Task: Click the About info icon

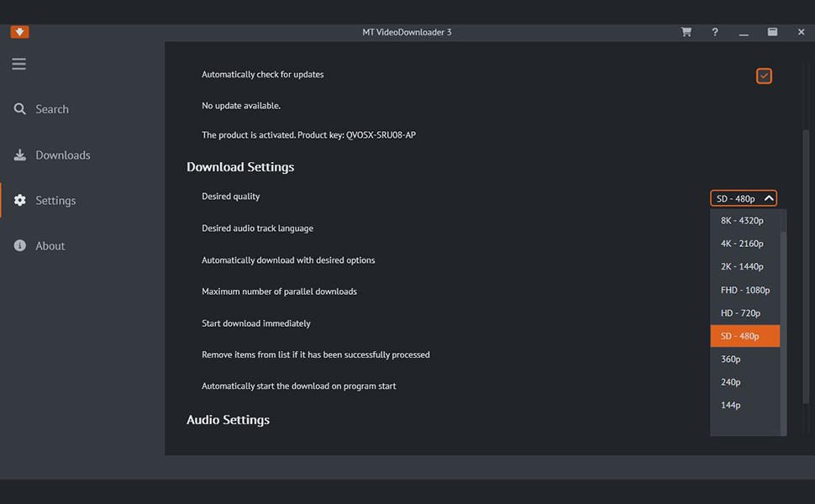Action: point(20,245)
